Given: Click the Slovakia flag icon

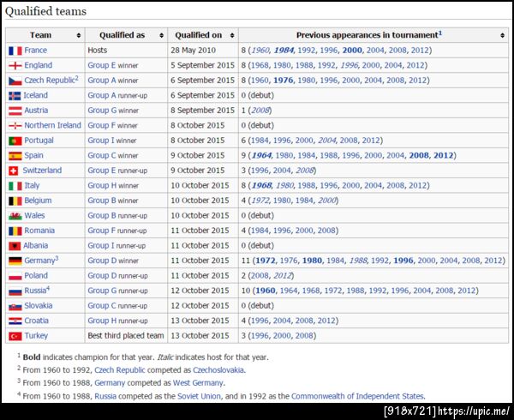Looking at the screenshot, I should pyautogui.click(x=15, y=306).
